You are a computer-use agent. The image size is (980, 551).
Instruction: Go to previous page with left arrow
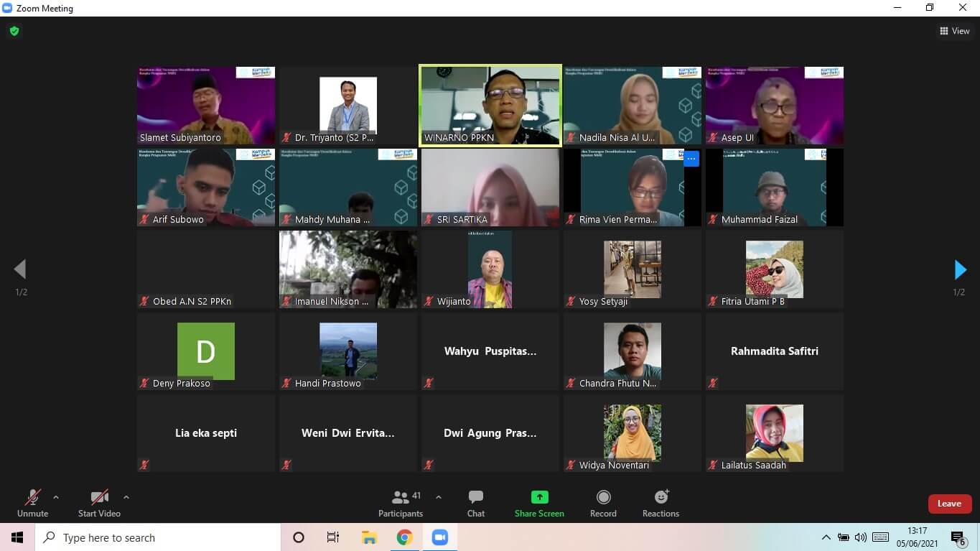[20, 270]
